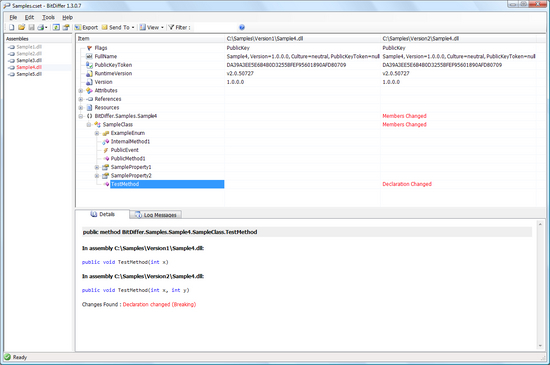Expand the SampleProperty2 node
Image resolution: width=550 pixels, height=365 pixels.
pyautogui.click(x=97, y=176)
